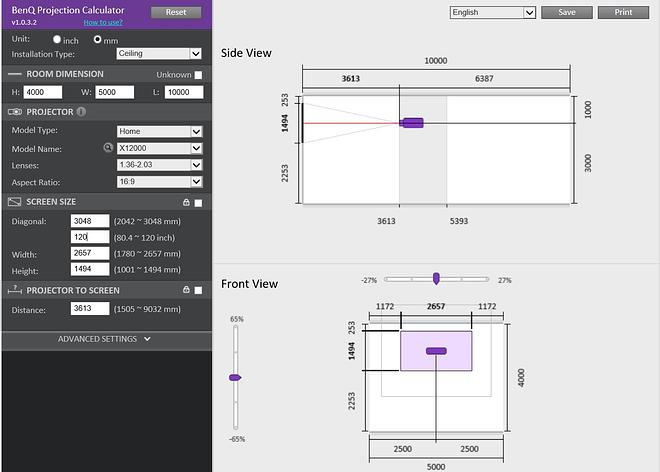The image size is (660, 472).
Task: Click the 2657 width label in Front View
Action: click(436, 306)
